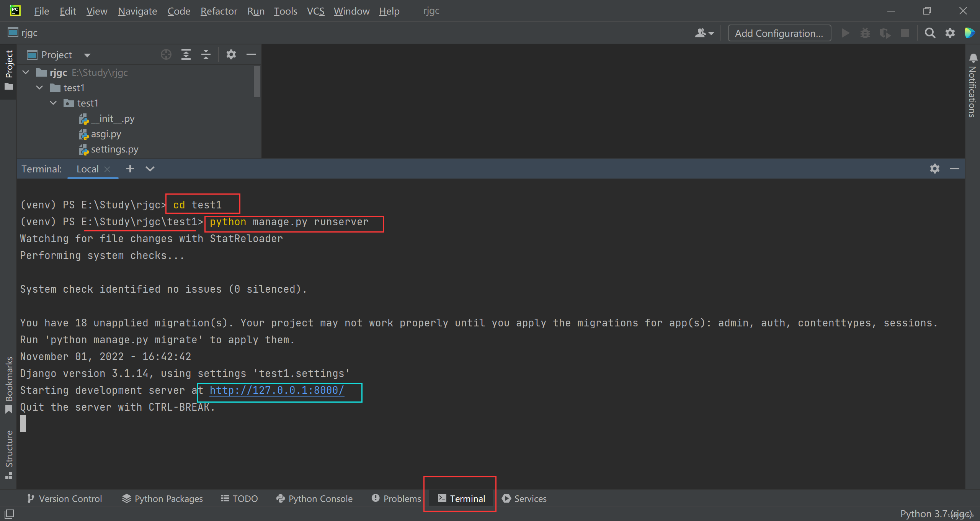Collapse All icon in Project panel toolbar

click(206, 54)
